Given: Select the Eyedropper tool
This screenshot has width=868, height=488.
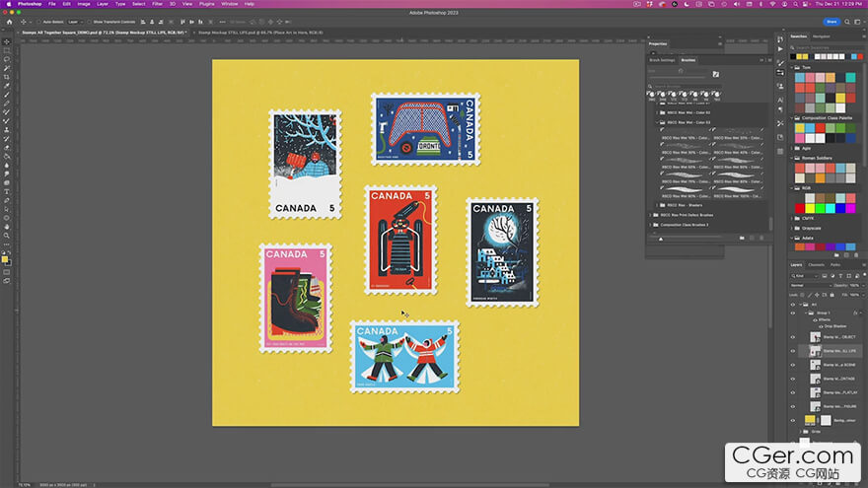Looking at the screenshot, I should pos(7,86).
